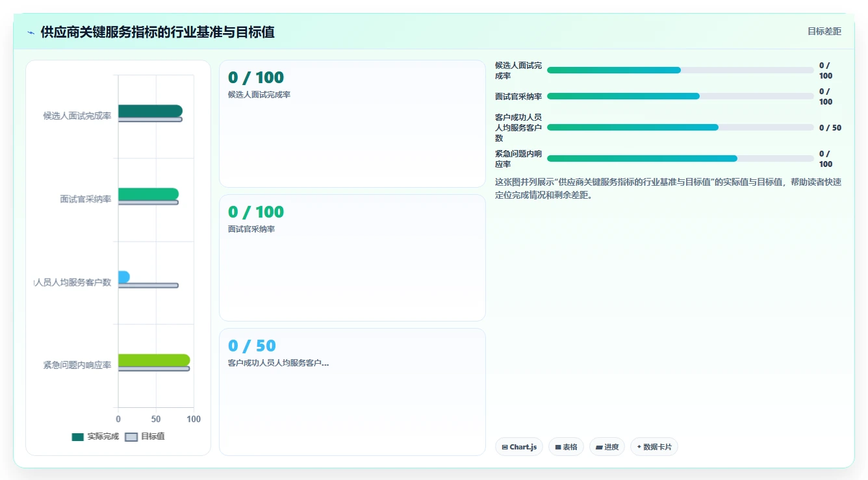
Task: Click the 进度 tag button
Action: [607, 447]
